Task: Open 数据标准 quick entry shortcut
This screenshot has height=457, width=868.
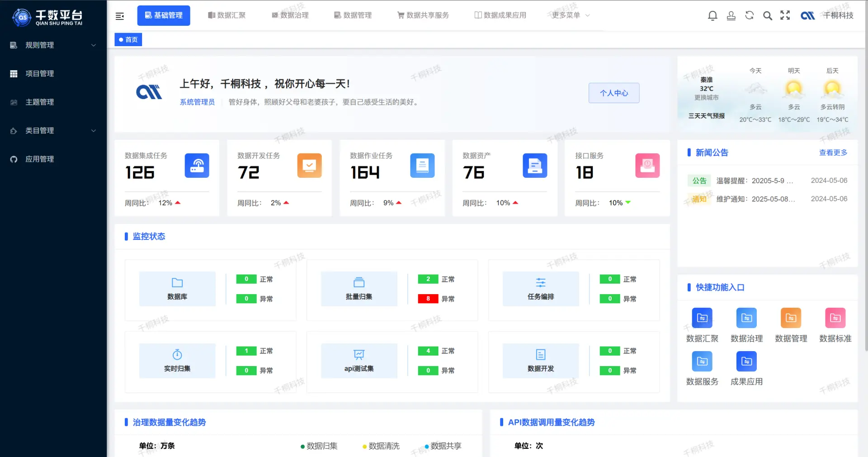Action: tap(835, 325)
